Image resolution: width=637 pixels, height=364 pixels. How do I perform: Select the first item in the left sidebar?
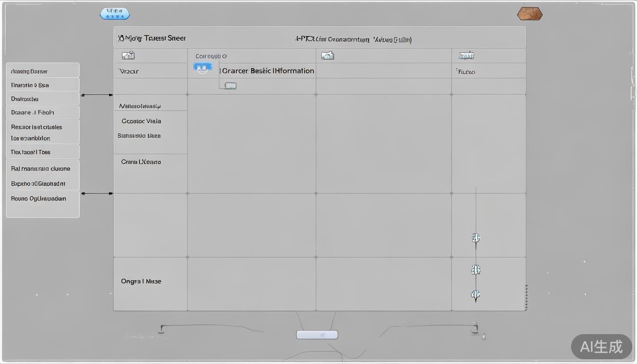pyautogui.click(x=43, y=71)
